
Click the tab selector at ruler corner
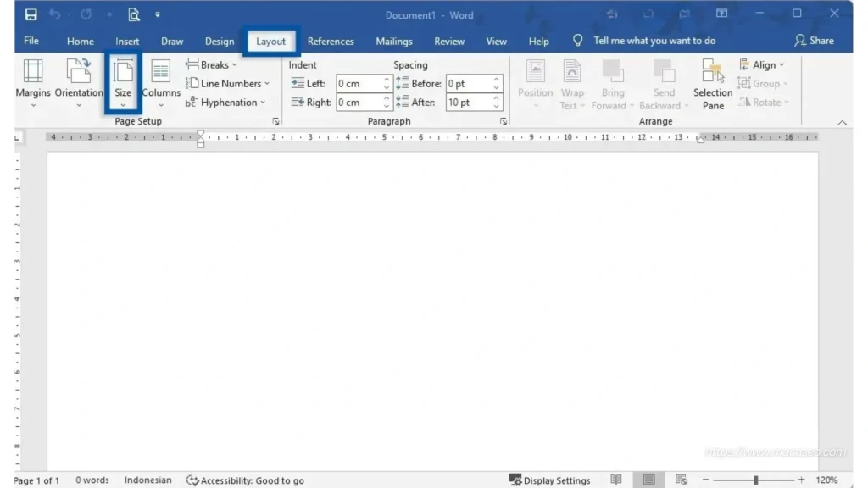17,137
